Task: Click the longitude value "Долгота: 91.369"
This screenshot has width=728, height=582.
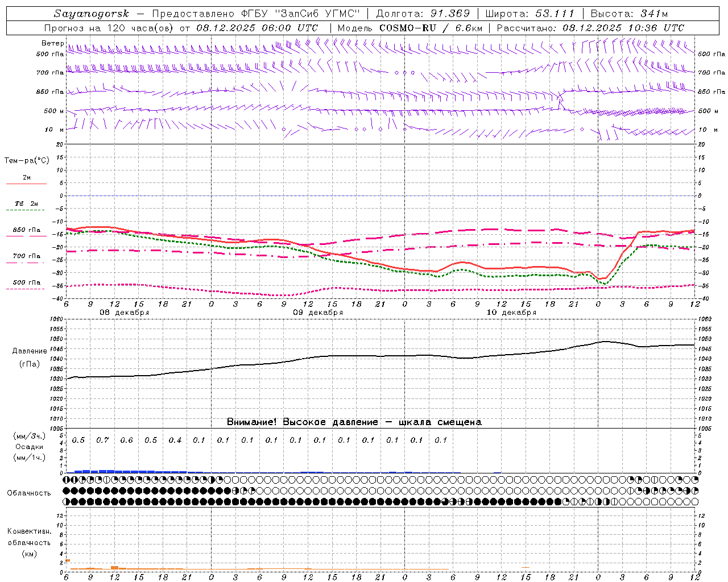Action: [x=423, y=14]
